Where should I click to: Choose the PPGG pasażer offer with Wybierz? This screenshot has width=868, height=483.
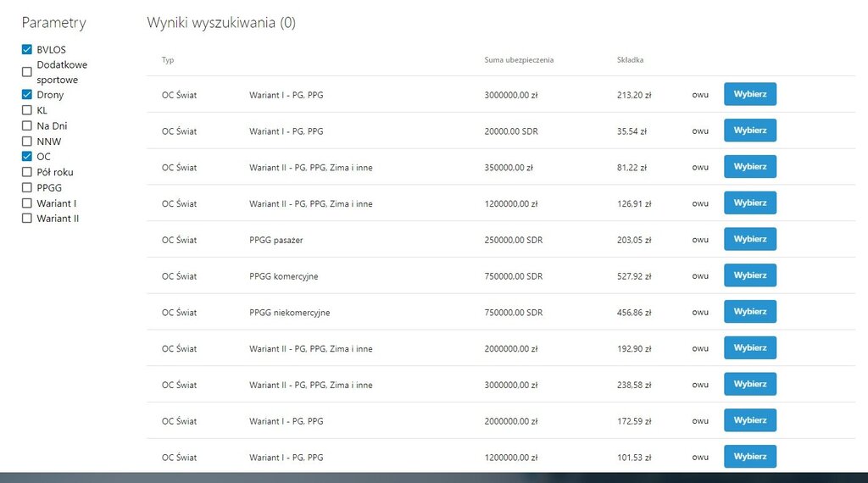pyautogui.click(x=749, y=239)
